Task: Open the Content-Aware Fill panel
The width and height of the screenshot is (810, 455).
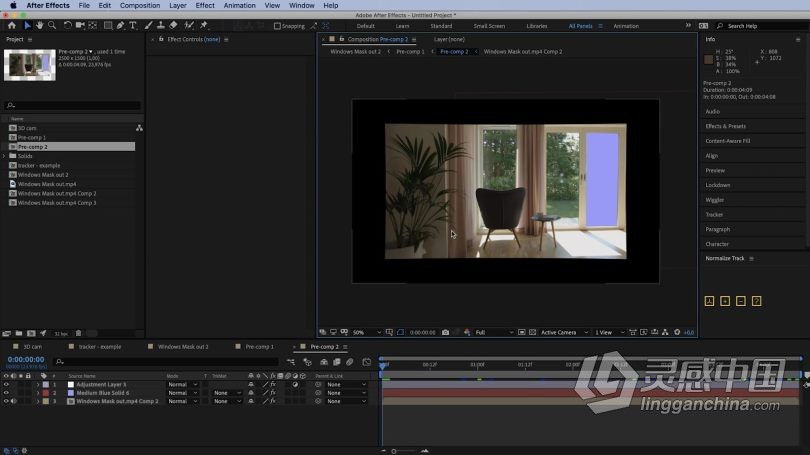Action: [x=728, y=140]
